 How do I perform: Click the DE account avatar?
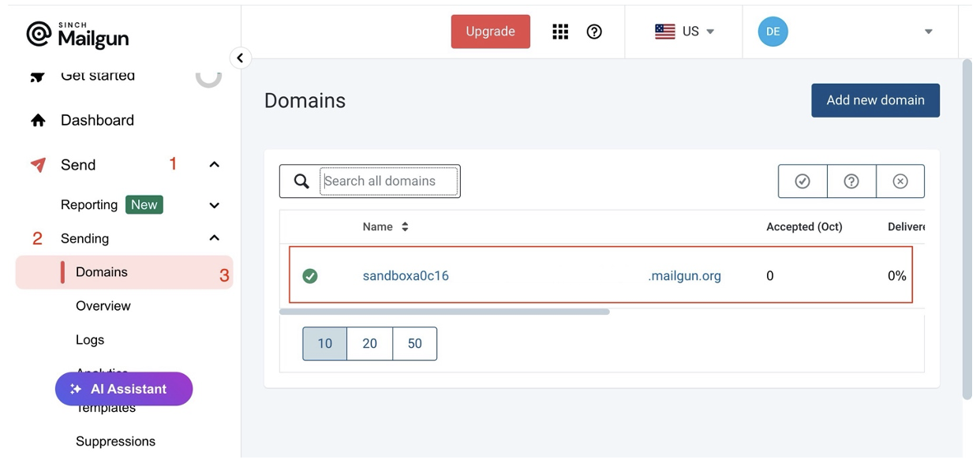(x=772, y=32)
